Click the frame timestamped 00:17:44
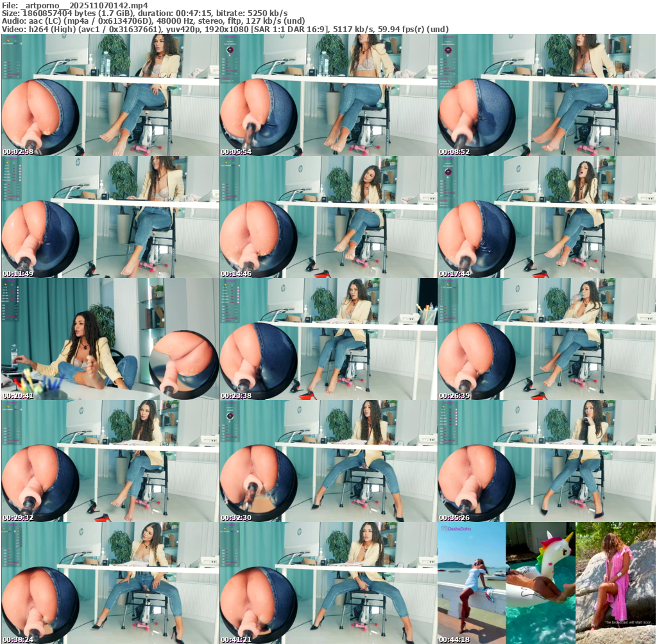This screenshot has width=657, height=644. [547, 217]
